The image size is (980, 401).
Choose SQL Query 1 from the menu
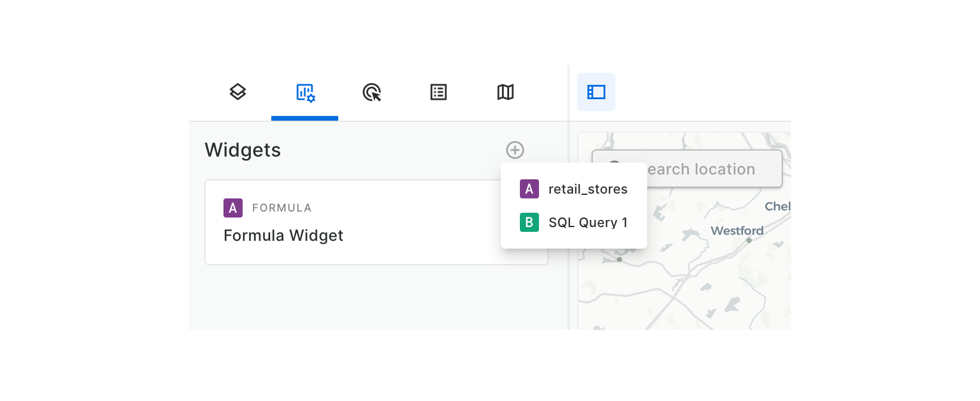587,223
